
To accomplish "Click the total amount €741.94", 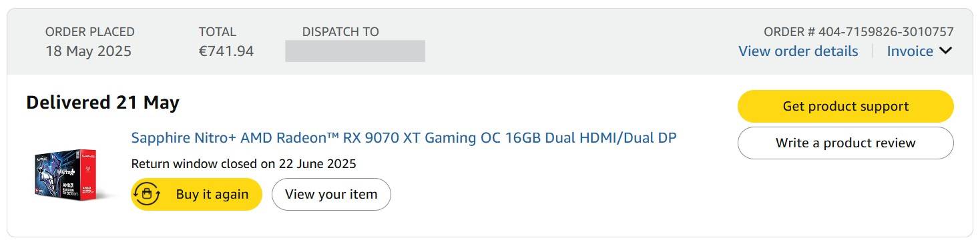I will [x=226, y=51].
